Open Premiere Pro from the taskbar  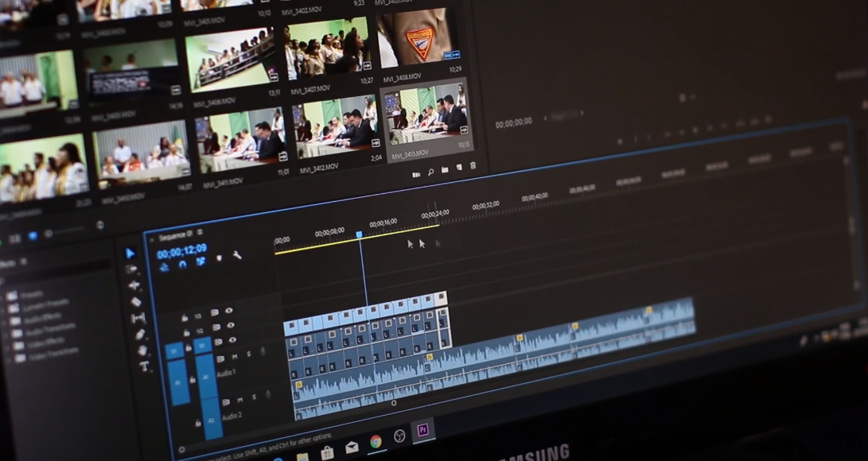click(422, 431)
